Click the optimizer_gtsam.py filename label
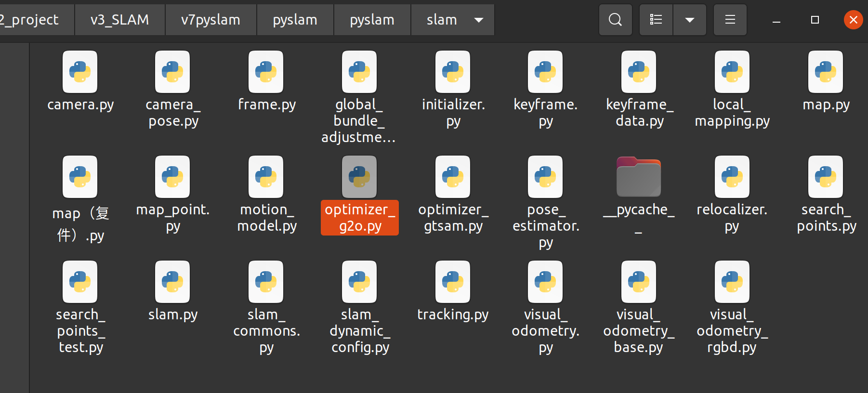 point(453,218)
